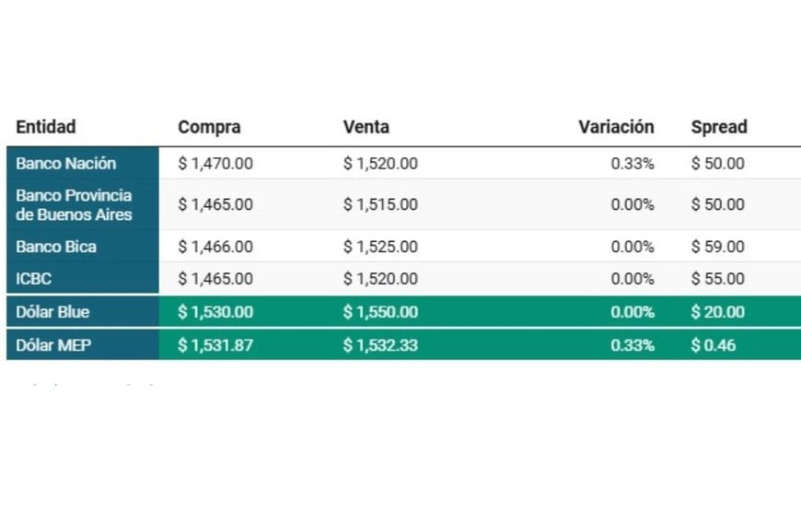Image resolution: width=801 pixels, height=532 pixels.
Task: Select Banco Bica venta value $1,525.00
Action: pos(380,247)
